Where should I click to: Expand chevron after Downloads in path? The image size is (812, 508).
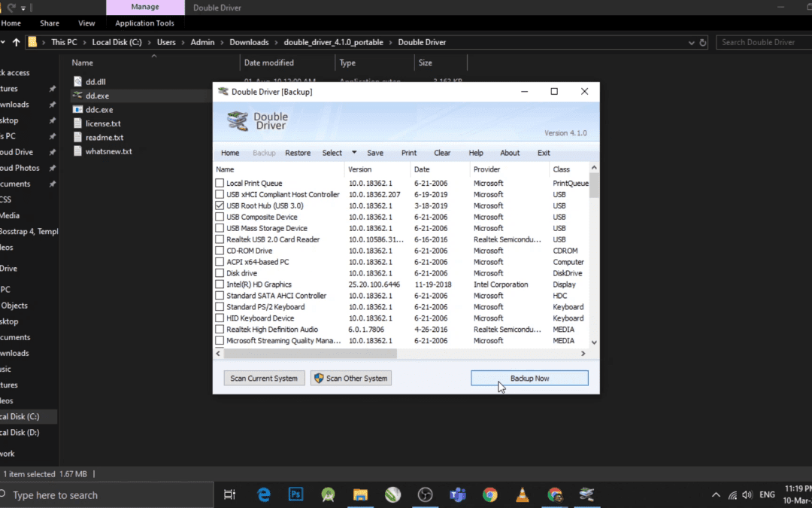[x=277, y=42]
